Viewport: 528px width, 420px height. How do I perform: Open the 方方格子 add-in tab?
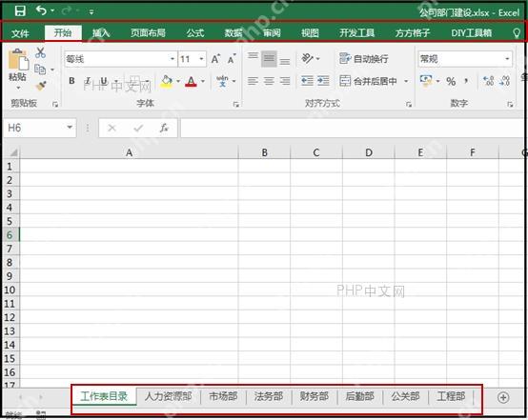click(x=413, y=32)
